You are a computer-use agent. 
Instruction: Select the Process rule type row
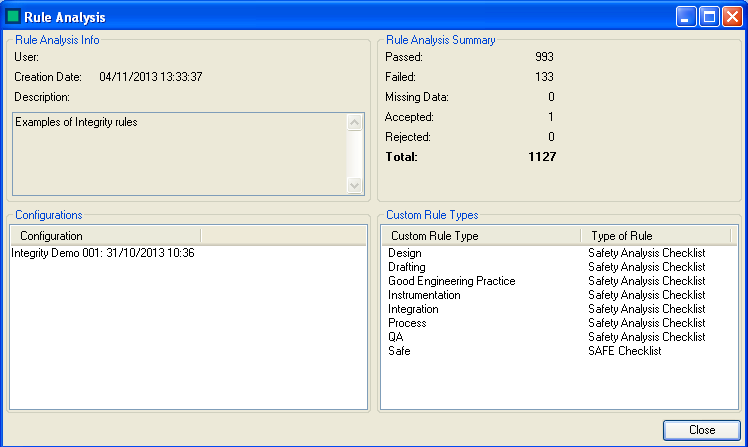click(x=407, y=324)
